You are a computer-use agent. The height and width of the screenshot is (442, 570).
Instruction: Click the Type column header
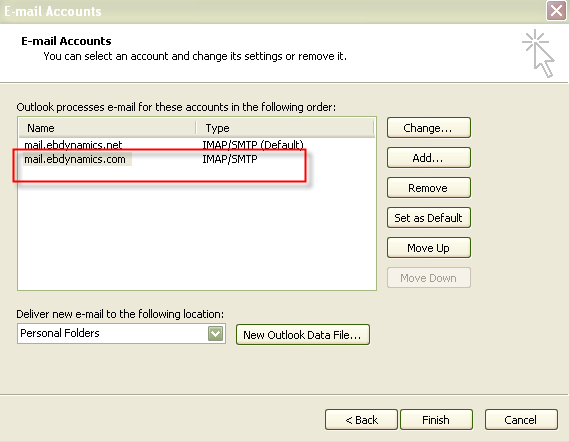pyautogui.click(x=285, y=128)
